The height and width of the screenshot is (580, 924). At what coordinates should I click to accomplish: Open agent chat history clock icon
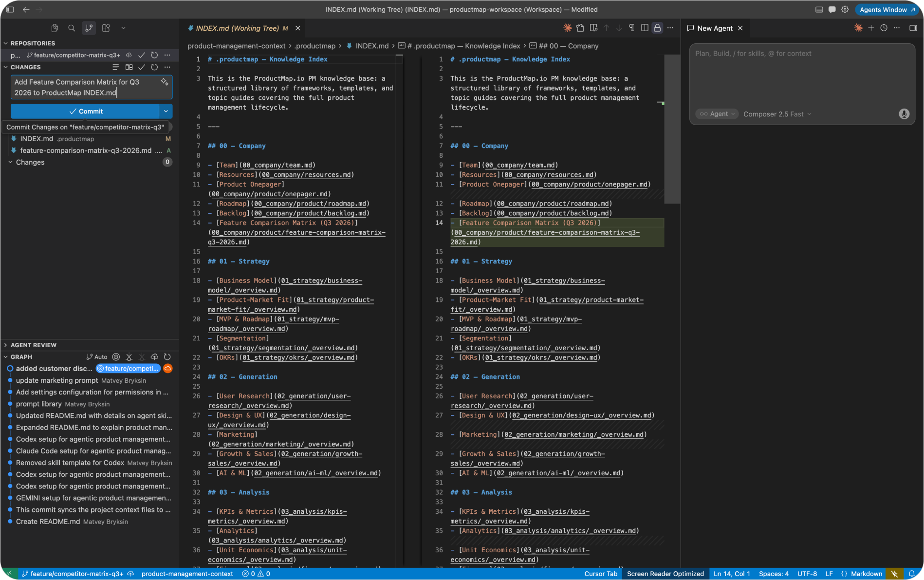[x=884, y=28]
